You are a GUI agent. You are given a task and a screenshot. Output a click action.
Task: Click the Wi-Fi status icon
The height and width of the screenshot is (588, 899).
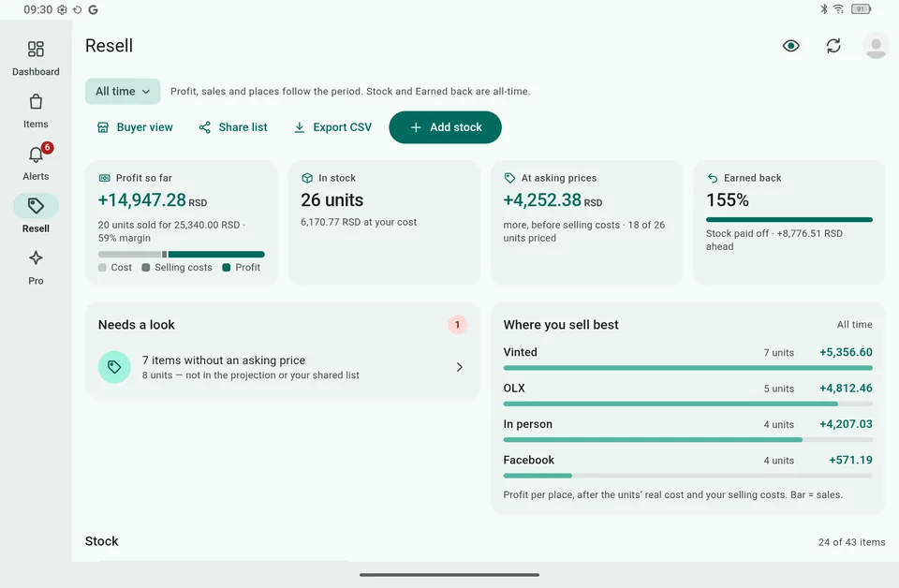[838, 9]
